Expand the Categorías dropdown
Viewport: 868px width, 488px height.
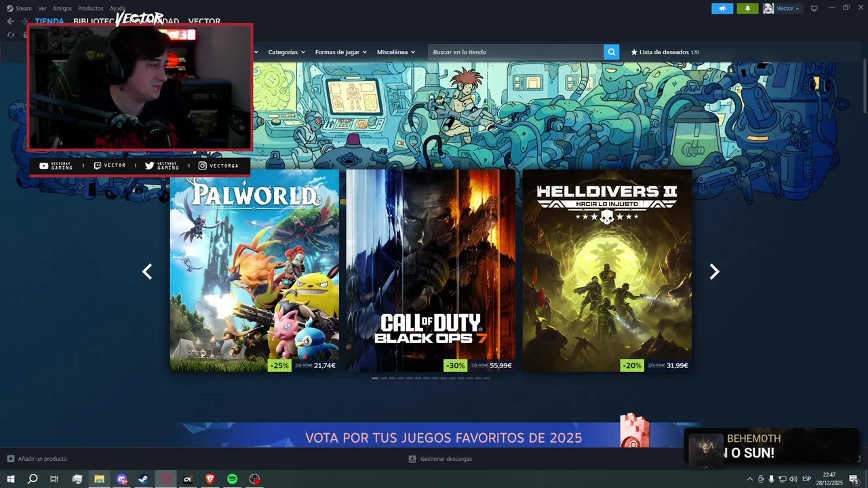tap(286, 52)
